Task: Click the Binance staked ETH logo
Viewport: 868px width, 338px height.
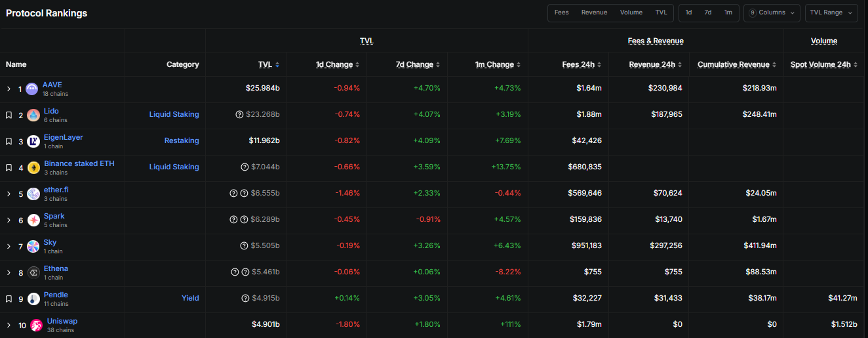Action: [33, 167]
